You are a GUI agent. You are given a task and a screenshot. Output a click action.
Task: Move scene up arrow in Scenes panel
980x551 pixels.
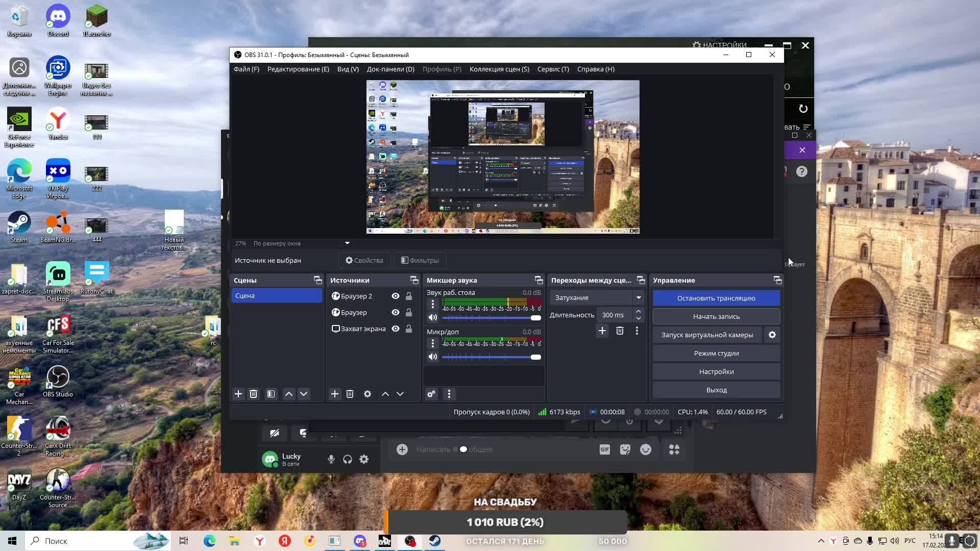coord(289,394)
